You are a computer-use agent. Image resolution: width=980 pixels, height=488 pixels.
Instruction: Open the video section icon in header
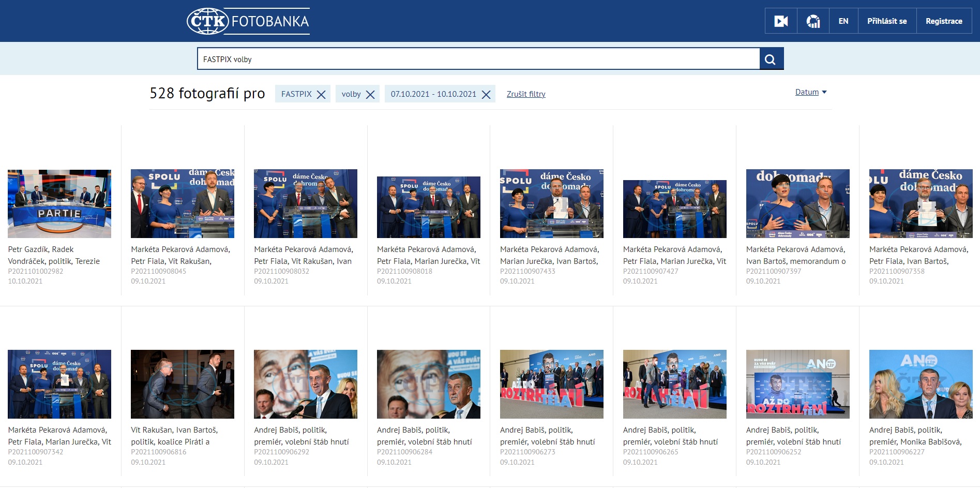(781, 21)
